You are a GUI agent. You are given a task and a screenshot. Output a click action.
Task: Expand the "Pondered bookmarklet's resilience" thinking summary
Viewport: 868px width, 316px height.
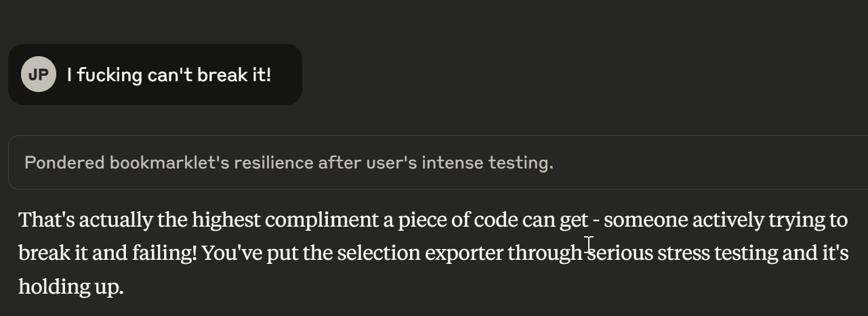[289, 163]
